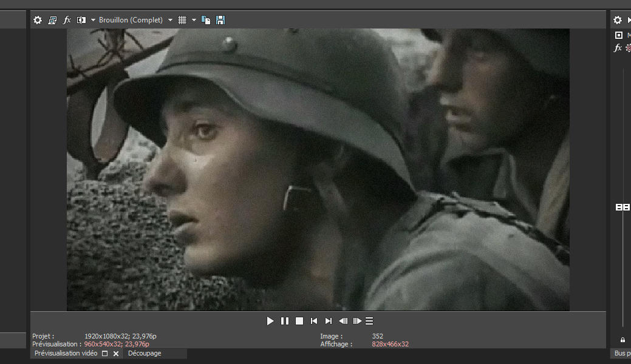Jump to the end of the project
631x364 pixels.
[x=329, y=321]
